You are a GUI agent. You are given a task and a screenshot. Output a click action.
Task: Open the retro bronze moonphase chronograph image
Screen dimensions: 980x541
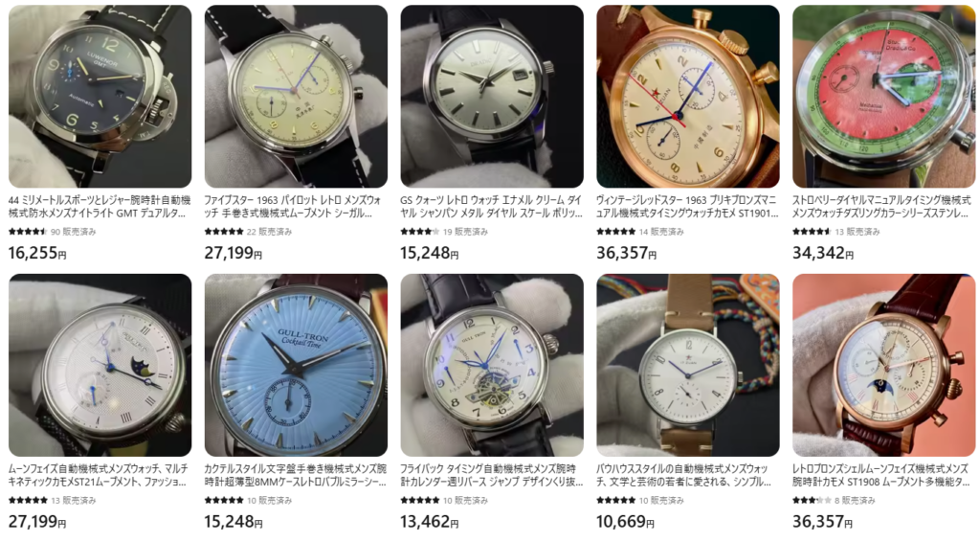click(x=883, y=365)
